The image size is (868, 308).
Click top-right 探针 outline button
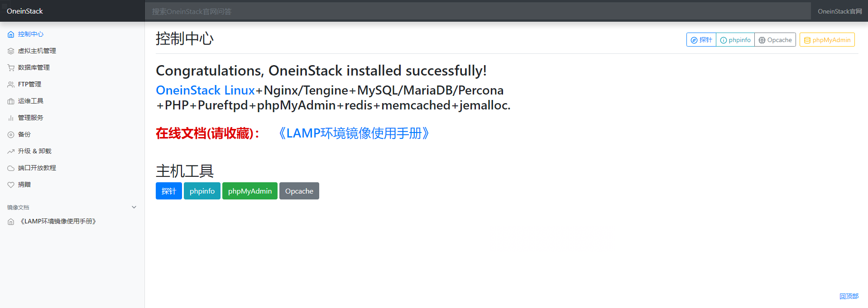point(701,40)
